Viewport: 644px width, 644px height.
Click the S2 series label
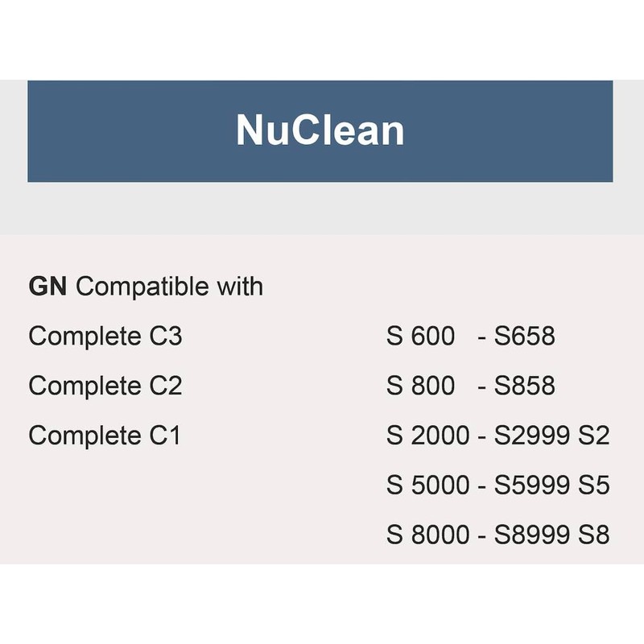[595, 436]
